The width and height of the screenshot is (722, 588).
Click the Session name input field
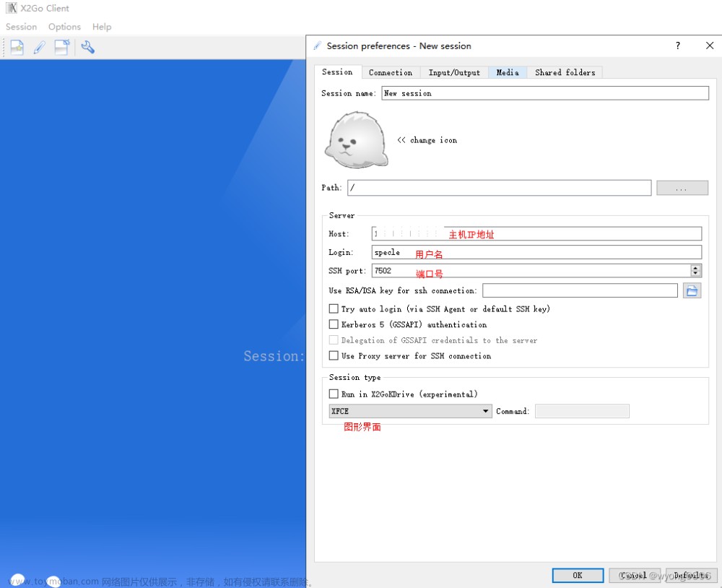click(x=545, y=93)
